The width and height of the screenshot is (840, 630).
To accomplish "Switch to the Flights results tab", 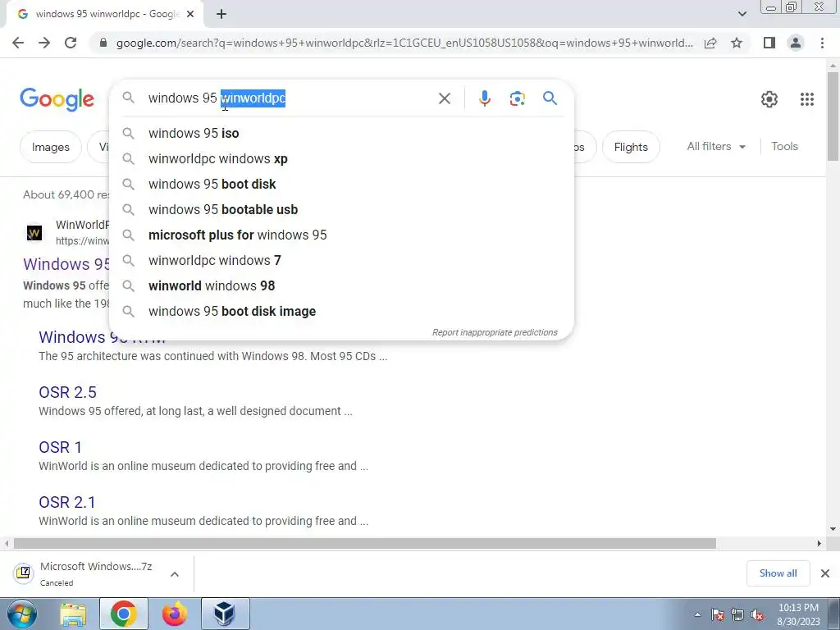I will [x=631, y=147].
